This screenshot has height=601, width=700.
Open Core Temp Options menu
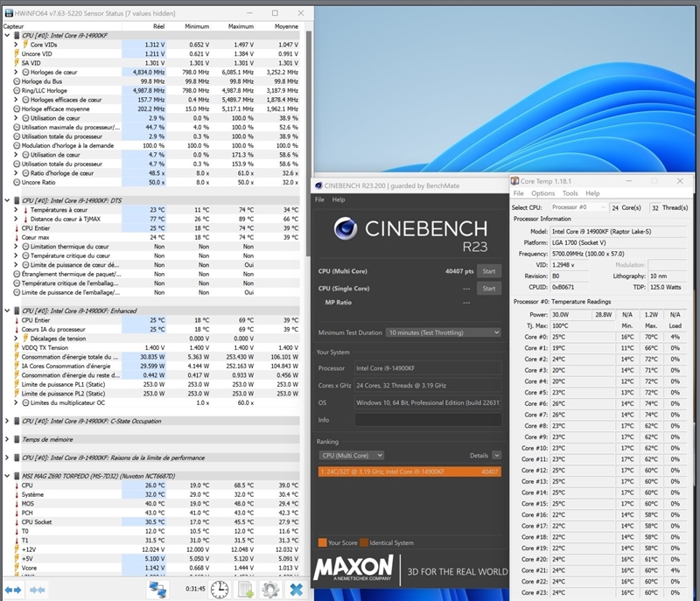pos(542,193)
